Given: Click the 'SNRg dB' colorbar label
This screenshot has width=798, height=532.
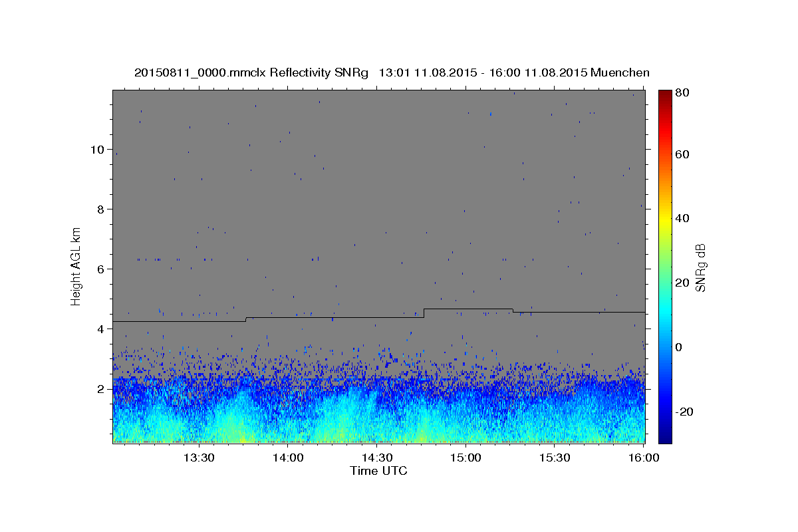Looking at the screenshot, I should click(x=700, y=268).
